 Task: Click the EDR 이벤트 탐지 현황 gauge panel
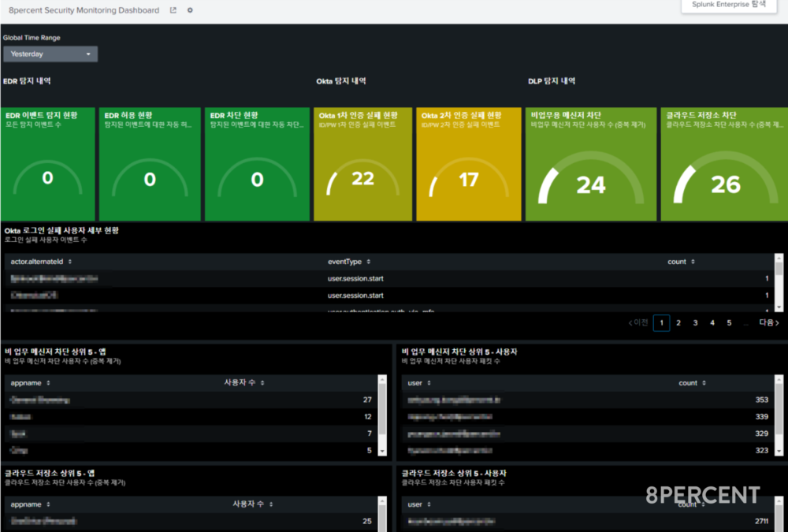coord(48,164)
